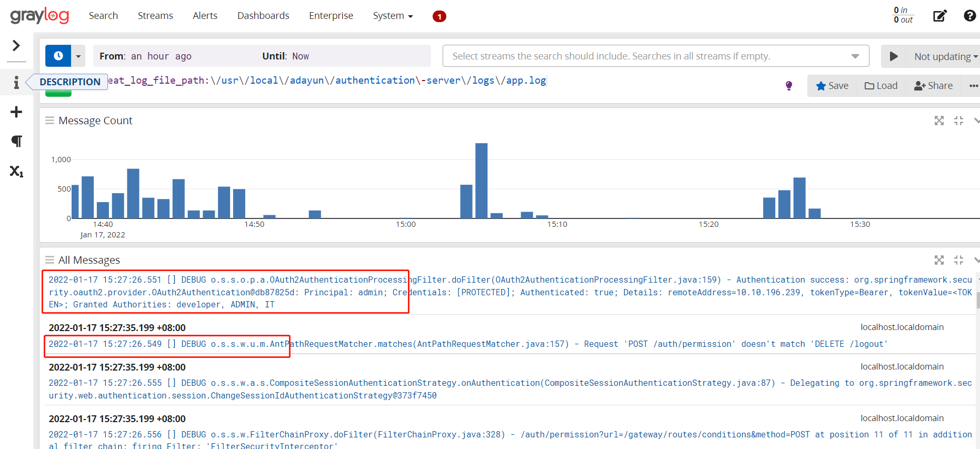Share the search

933,86
